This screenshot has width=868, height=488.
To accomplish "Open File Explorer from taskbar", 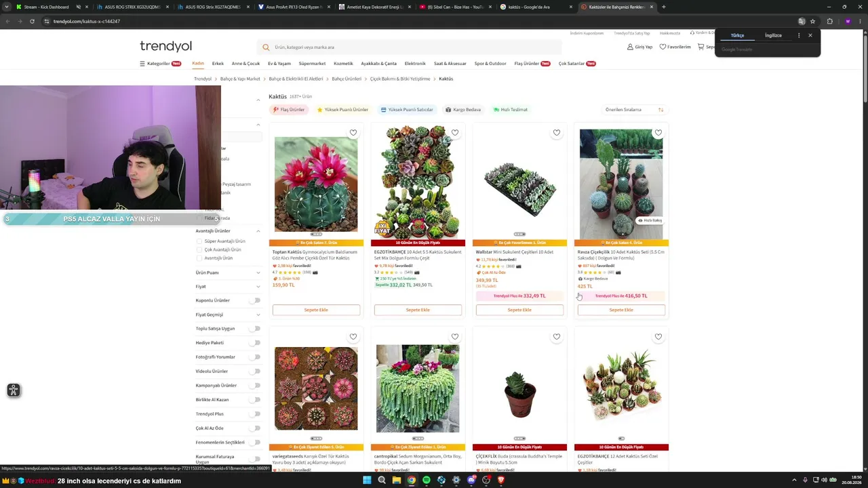I will pyautogui.click(x=397, y=481).
